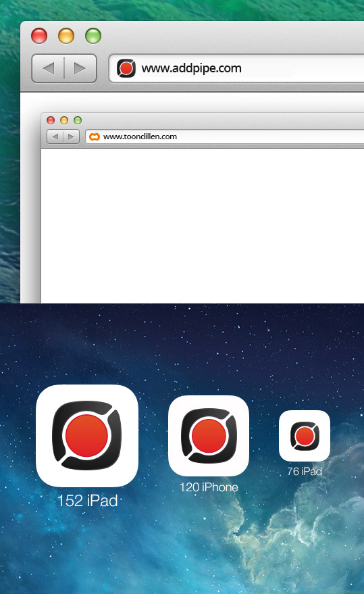Tap the 152 iPad app icon
The image size is (364, 594).
coord(87,436)
